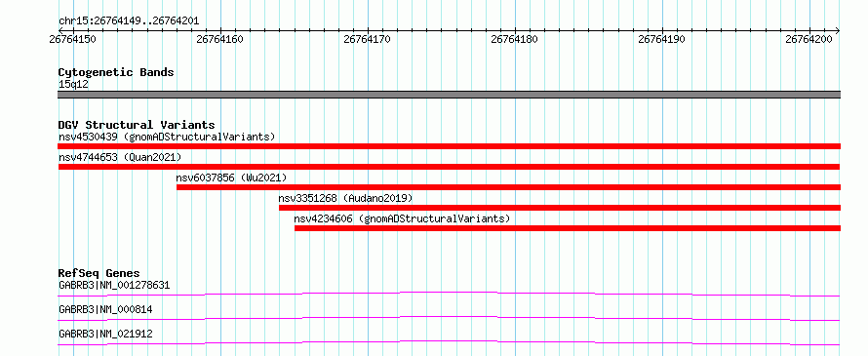This screenshot has width=868, height=356.
Task: Open the DGV Structural Variants track title
Action: click(x=137, y=125)
